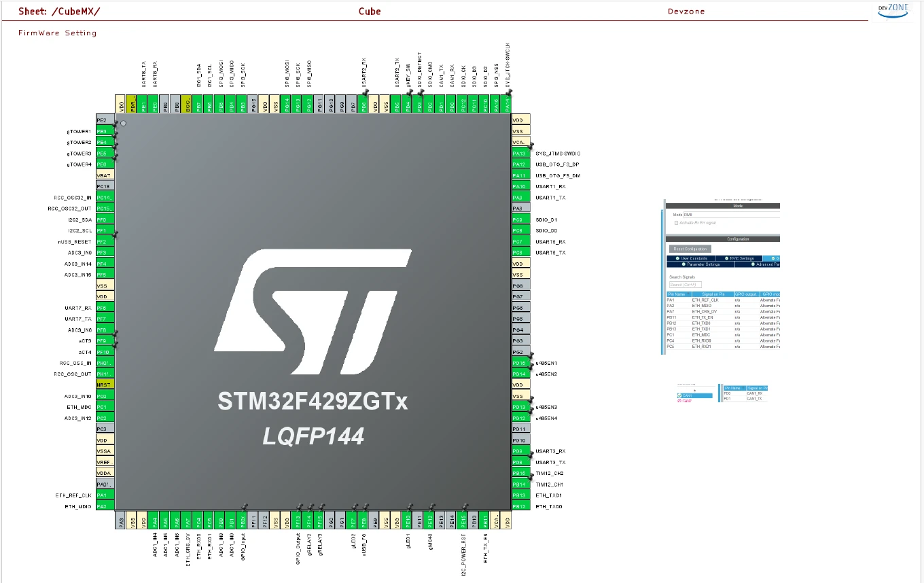Click the green PA13 pin
The height and width of the screenshot is (583, 924).
point(520,154)
